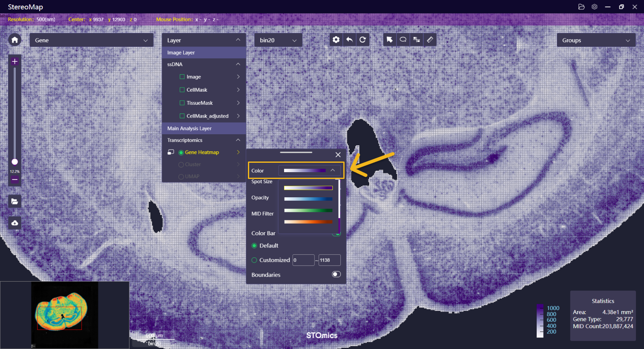The width and height of the screenshot is (644, 349).
Task: Click the zoom in plus button
Action: coord(14,61)
